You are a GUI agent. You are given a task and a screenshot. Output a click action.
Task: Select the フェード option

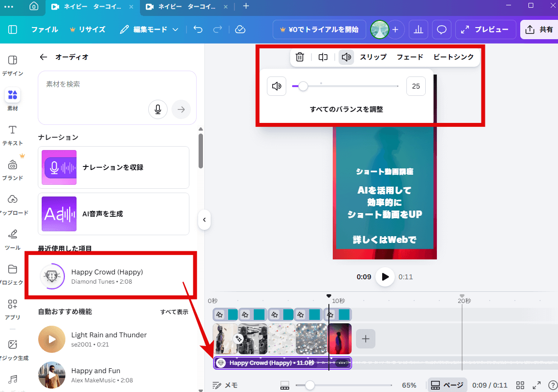410,57
